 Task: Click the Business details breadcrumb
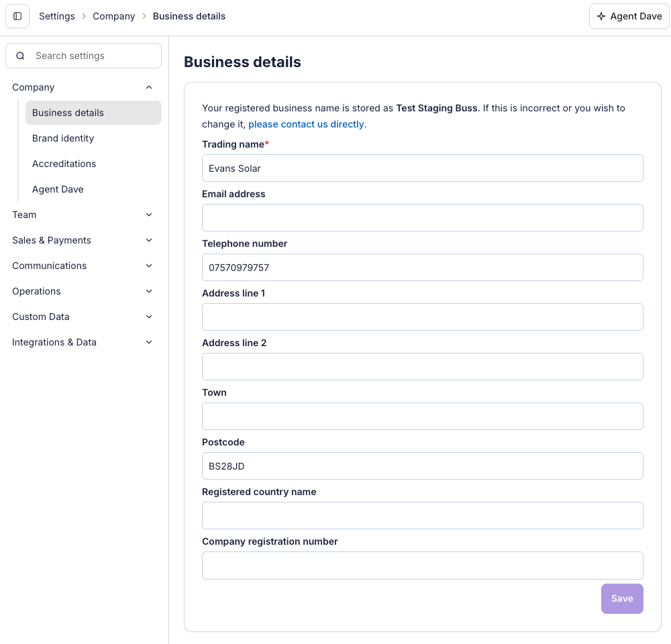[189, 16]
